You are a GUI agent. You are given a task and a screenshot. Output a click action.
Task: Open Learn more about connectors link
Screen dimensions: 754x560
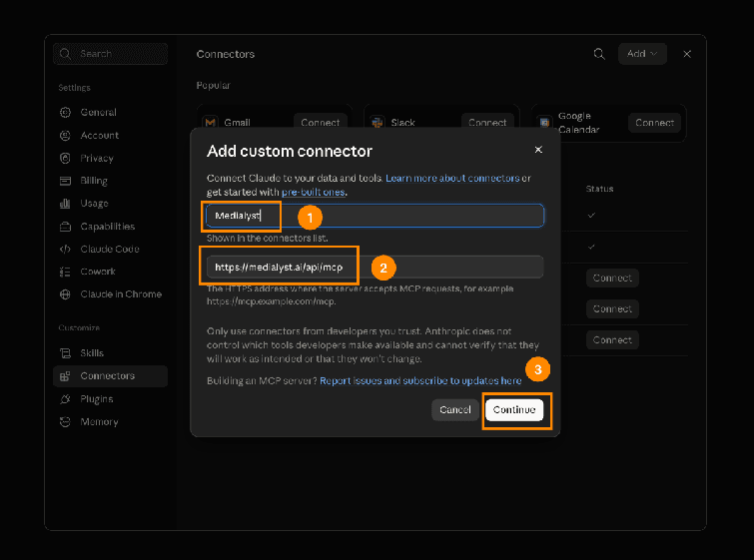coord(452,179)
